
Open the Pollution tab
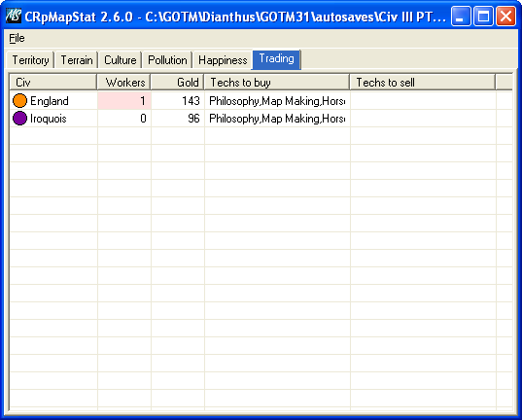(x=167, y=60)
